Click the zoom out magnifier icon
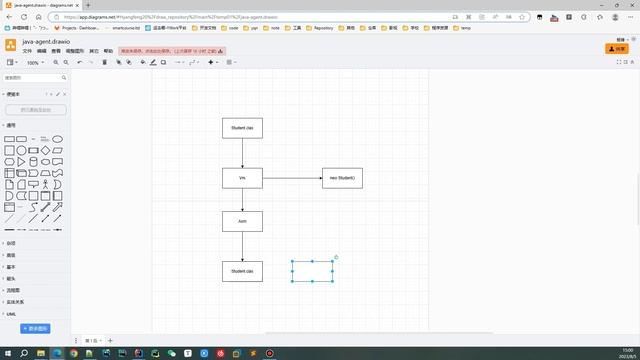 (x=66, y=62)
